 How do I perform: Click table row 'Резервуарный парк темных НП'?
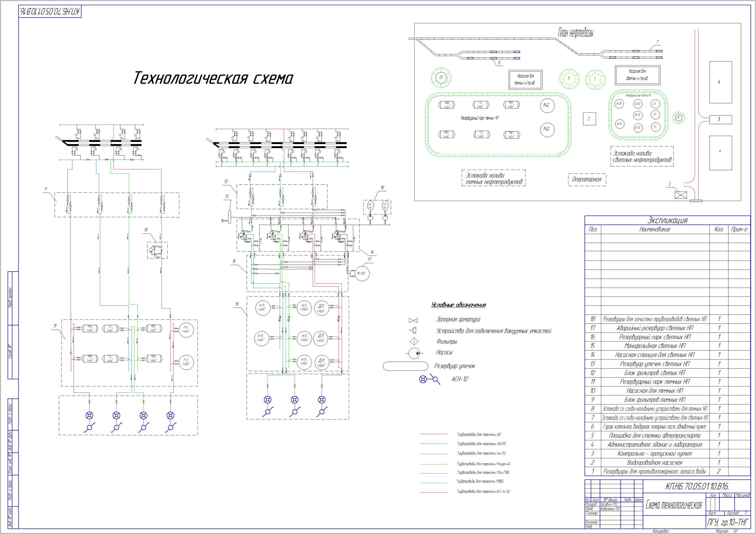667,382
